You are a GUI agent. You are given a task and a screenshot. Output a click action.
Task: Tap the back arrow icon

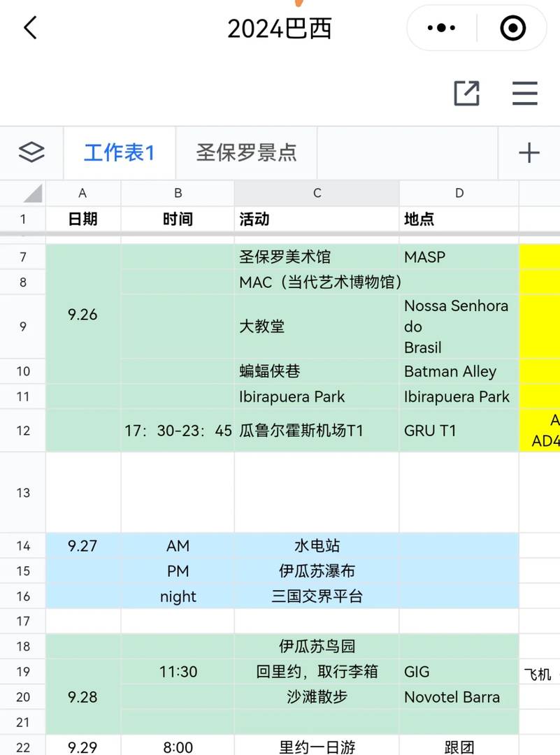(x=30, y=29)
